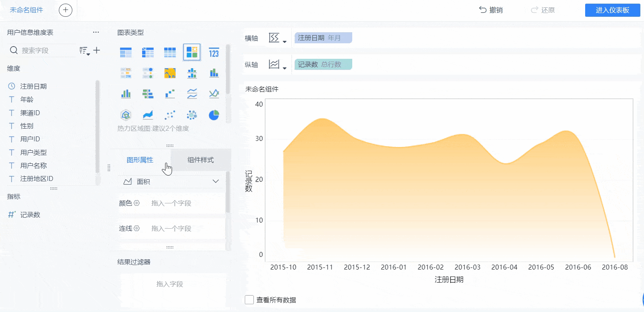This screenshot has width=644, height=312.
Task: Switch to the 组件样式 tab
Action: pos(201,160)
